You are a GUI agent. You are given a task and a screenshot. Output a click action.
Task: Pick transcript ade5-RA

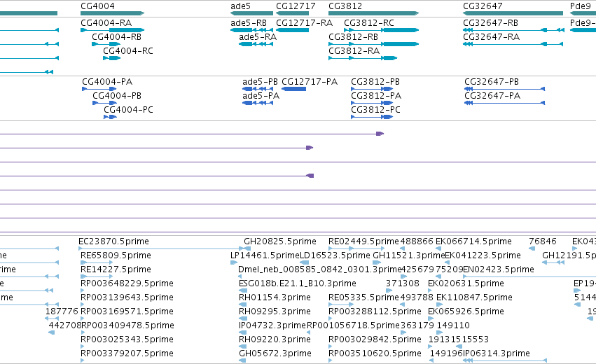(258, 37)
